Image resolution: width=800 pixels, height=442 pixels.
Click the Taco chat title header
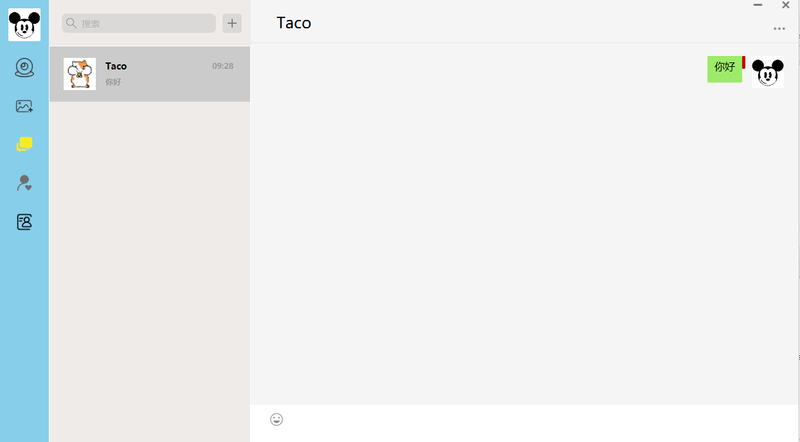pyautogui.click(x=294, y=23)
